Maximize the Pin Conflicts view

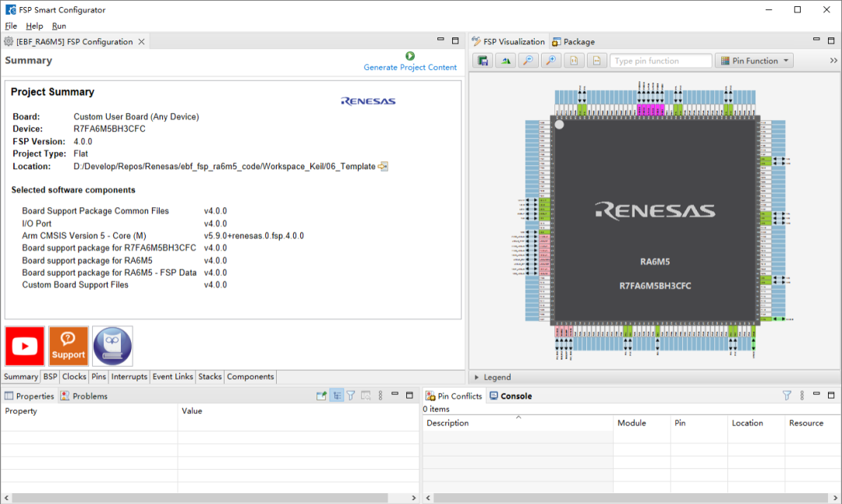831,395
